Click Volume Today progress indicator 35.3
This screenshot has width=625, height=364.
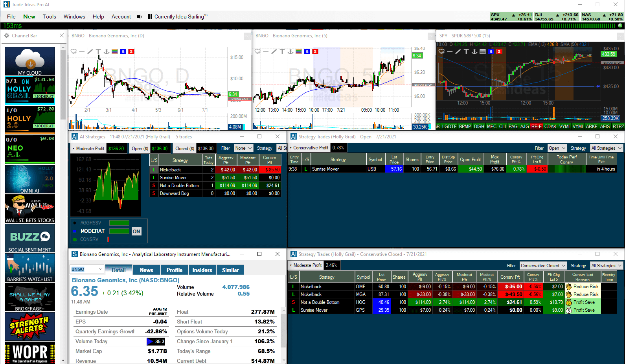156,342
